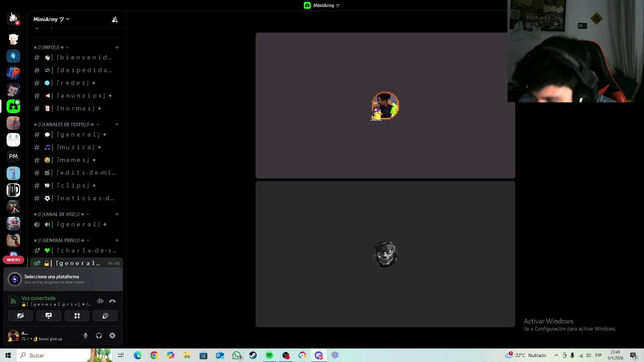This screenshot has height=362, width=644.
Task: Mute the microphone in user panel
Action: click(x=86, y=336)
